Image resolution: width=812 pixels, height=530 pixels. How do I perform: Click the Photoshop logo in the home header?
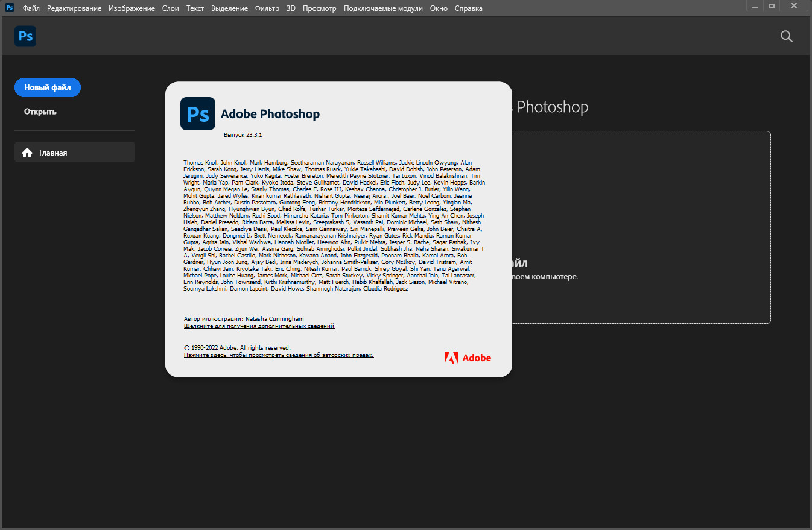point(25,36)
